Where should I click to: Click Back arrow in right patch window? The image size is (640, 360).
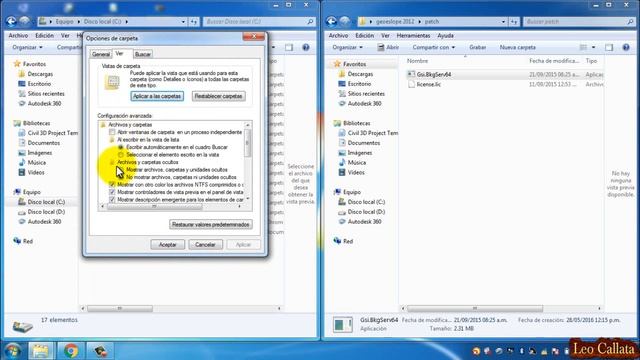[x=332, y=21]
